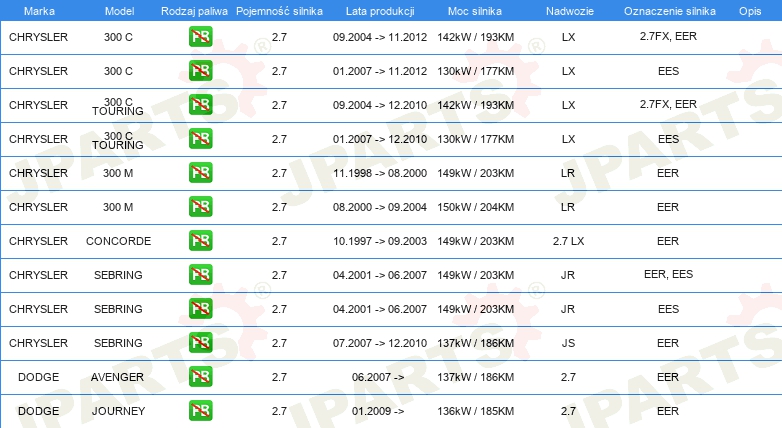782x428 pixels.
Task: Click 300 C TOURING model in 130kW row
Action: pyautogui.click(x=118, y=140)
